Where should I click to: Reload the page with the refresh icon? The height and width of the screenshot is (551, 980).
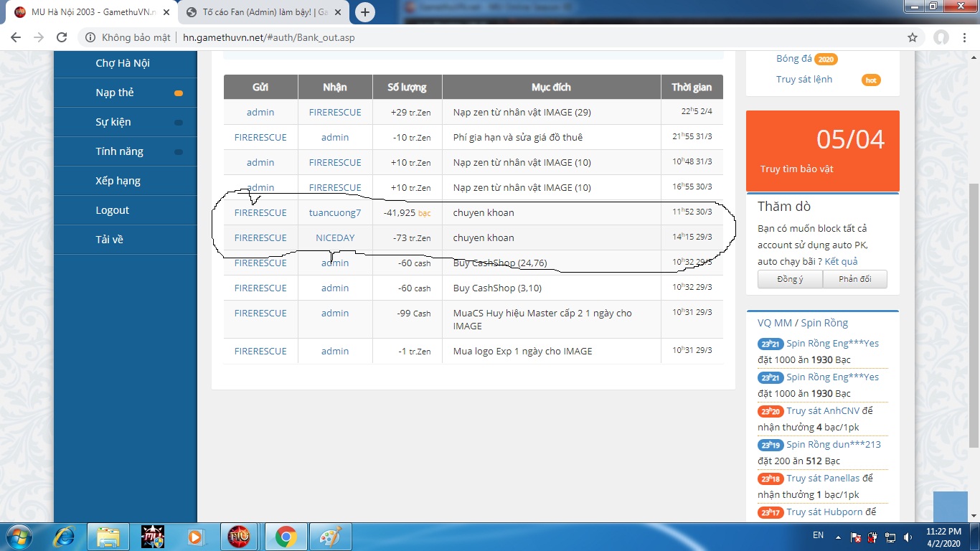[x=62, y=37]
